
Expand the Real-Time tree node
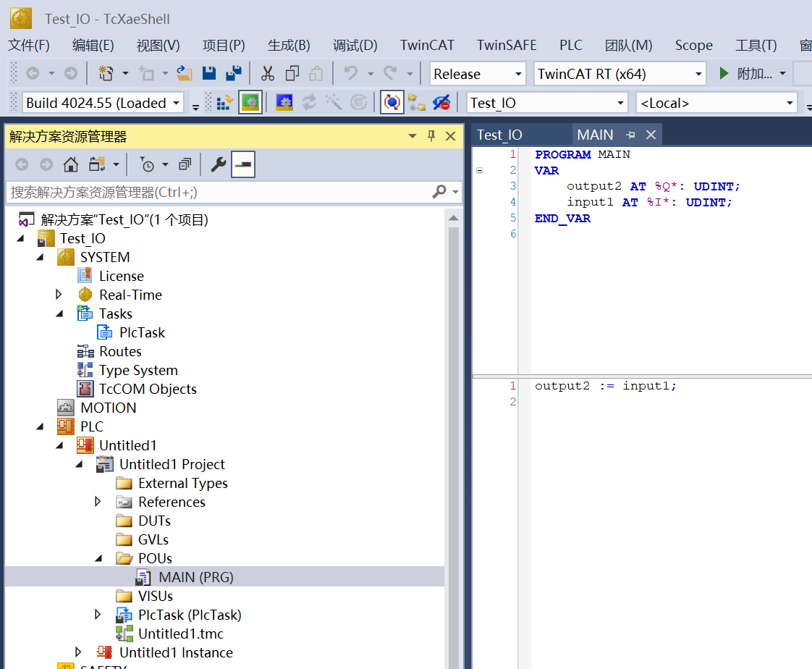click(59, 295)
